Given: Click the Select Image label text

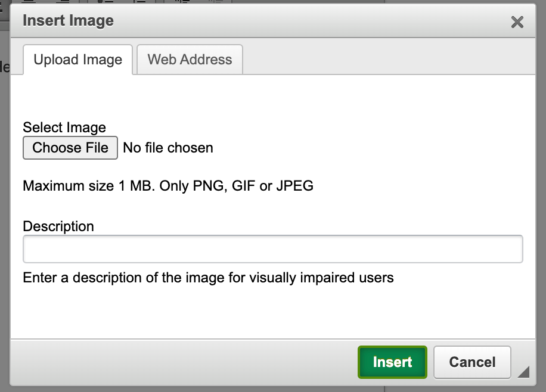Looking at the screenshot, I should [64, 127].
